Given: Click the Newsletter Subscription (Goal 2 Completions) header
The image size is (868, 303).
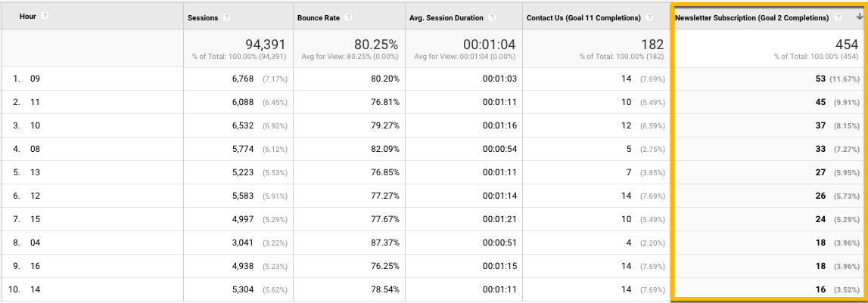Looking at the screenshot, I should click(x=751, y=17).
